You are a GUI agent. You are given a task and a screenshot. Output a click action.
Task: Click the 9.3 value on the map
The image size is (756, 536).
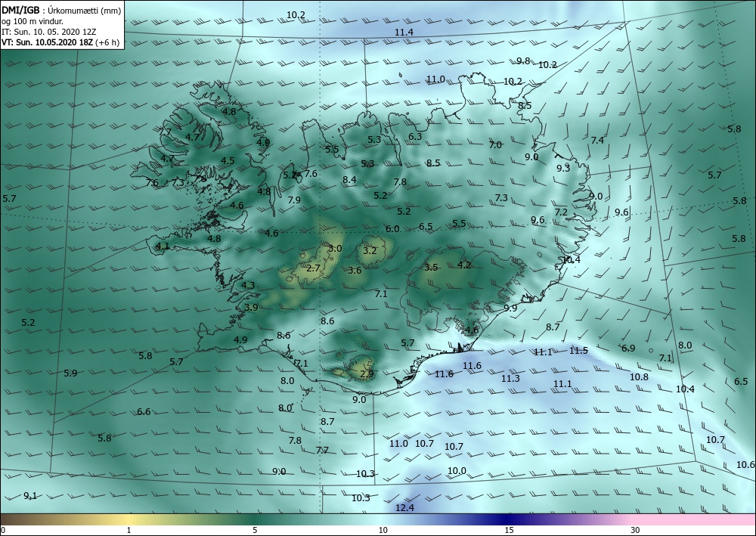(x=563, y=169)
